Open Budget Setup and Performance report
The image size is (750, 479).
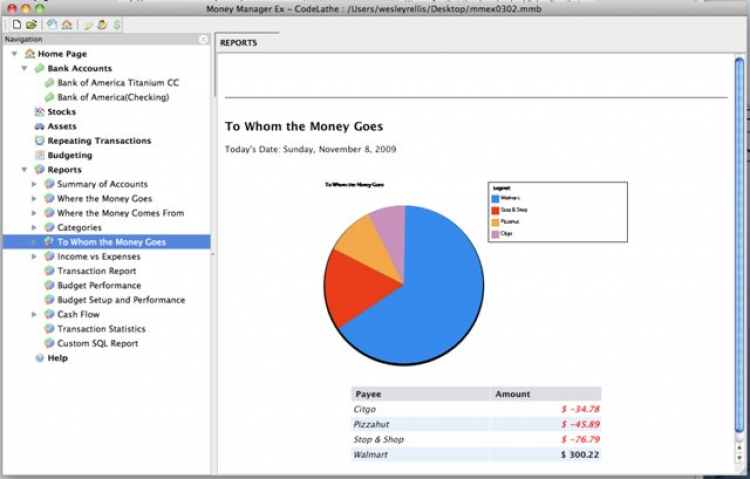tap(121, 300)
